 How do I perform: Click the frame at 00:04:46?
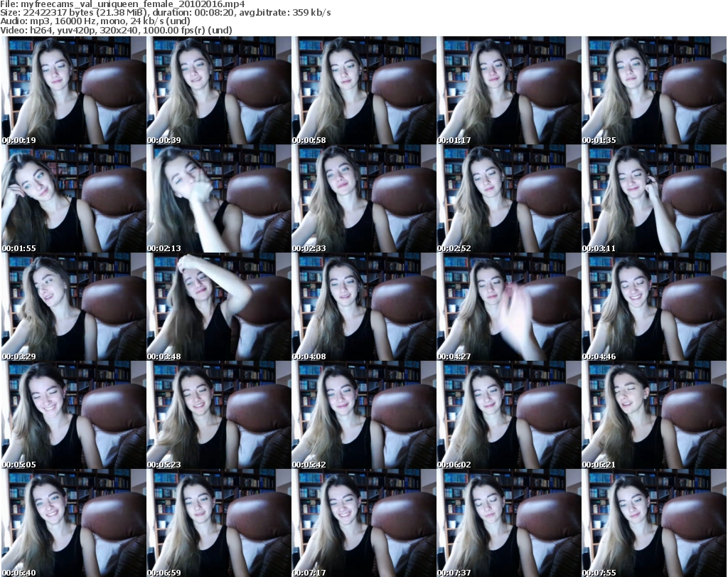click(x=654, y=307)
